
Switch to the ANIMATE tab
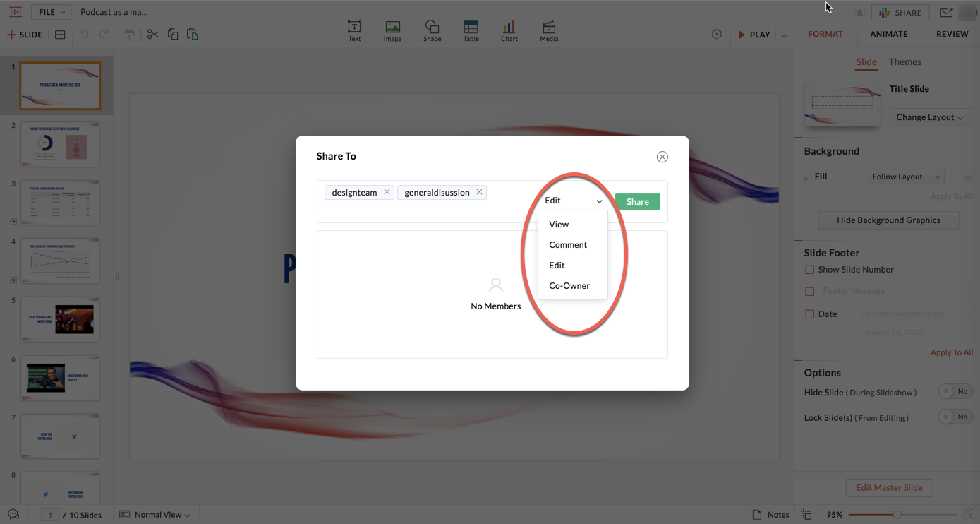point(889,34)
